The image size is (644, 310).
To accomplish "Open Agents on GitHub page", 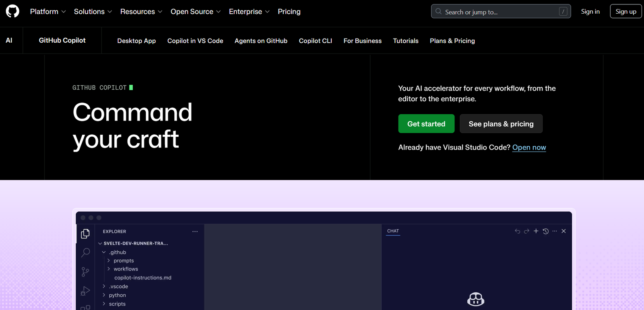I will click(x=261, y=41).
